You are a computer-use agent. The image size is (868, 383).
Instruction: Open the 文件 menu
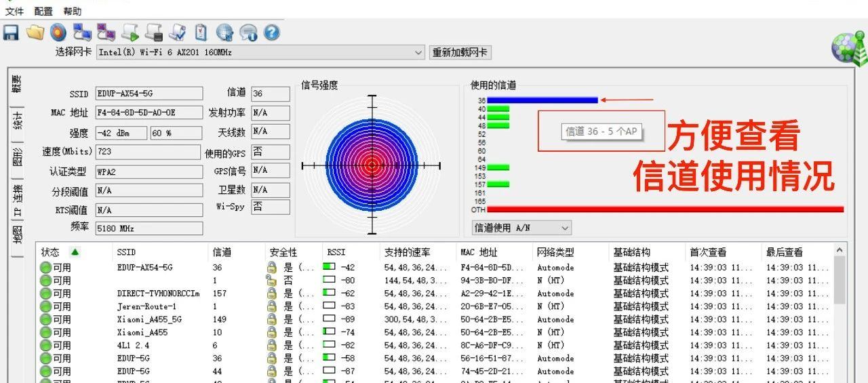pyautogui.click(x=14, y=12)
